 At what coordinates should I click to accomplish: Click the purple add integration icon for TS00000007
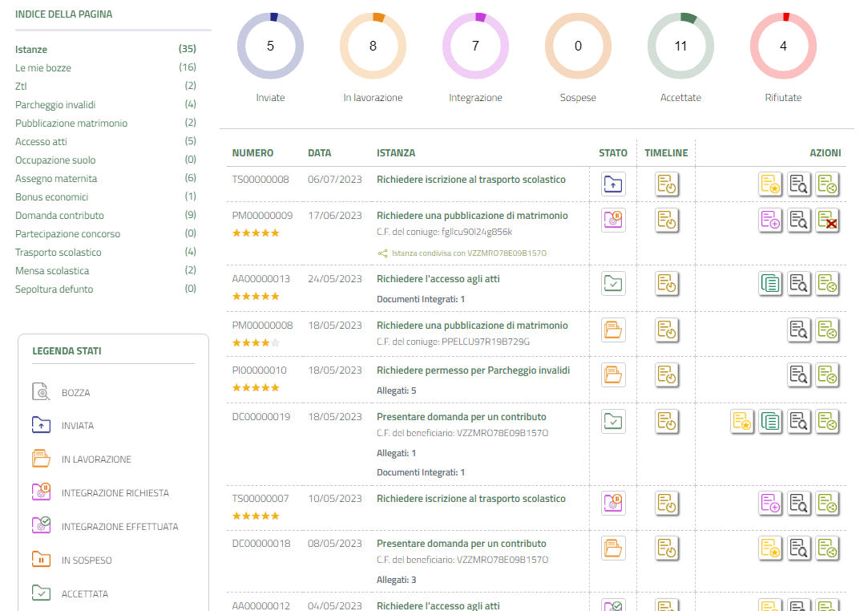[x=770, y=504]
